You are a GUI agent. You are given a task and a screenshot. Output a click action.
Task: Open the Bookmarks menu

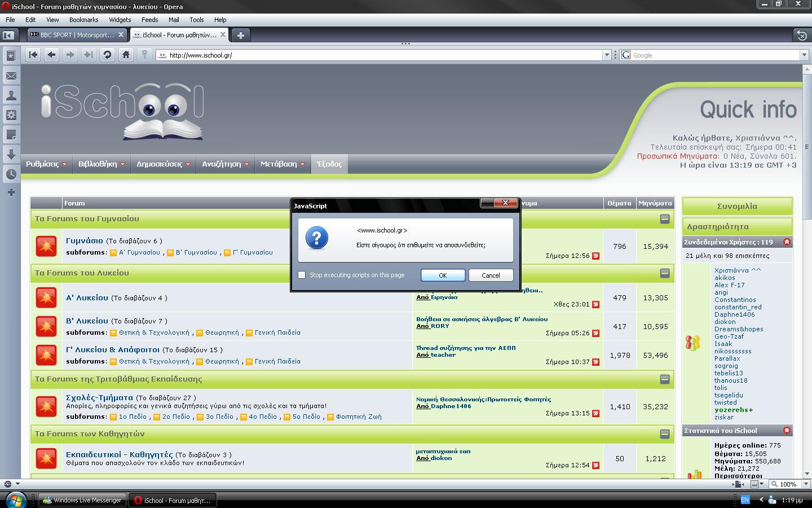83,20
